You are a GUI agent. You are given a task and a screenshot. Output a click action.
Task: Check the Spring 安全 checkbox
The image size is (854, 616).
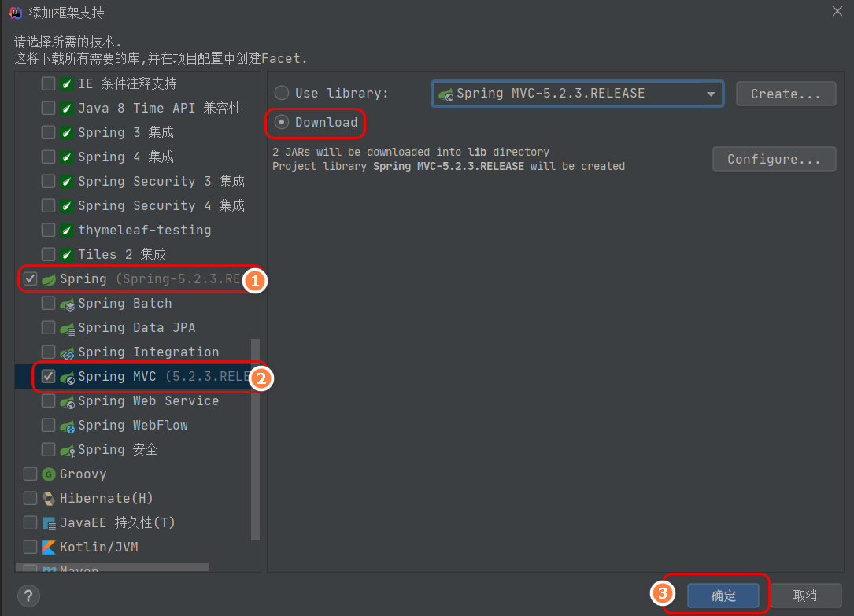click(49, 450)
